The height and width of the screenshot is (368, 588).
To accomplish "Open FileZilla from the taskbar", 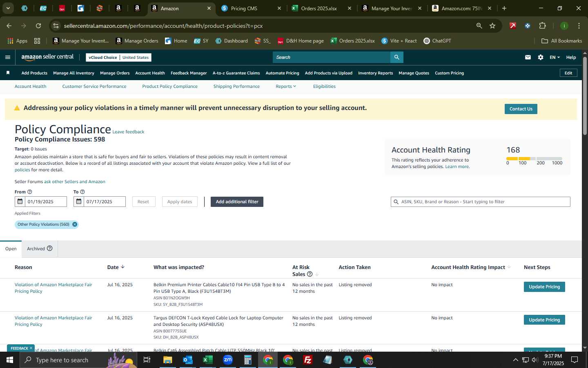I will 308,360.
